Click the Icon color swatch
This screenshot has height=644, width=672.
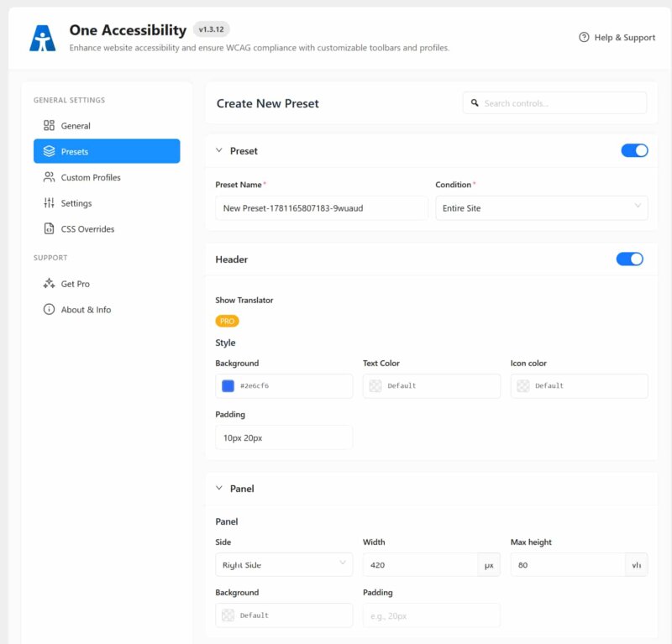(522, 385)
